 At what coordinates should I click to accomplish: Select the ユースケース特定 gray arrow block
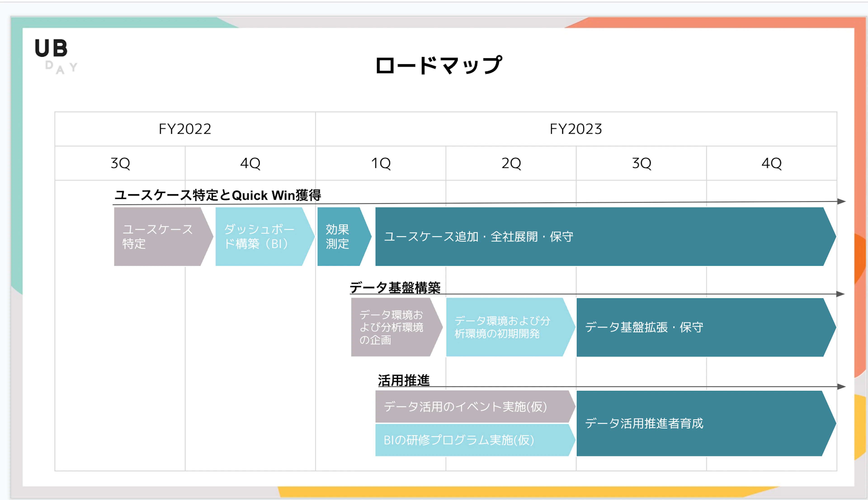pos(163,236)
